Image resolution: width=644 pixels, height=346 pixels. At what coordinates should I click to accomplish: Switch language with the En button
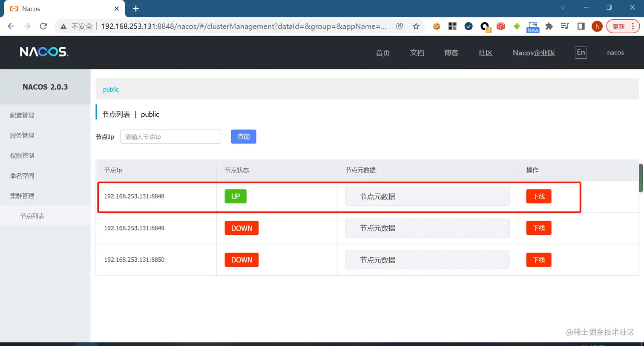click(x=581, y=52)
